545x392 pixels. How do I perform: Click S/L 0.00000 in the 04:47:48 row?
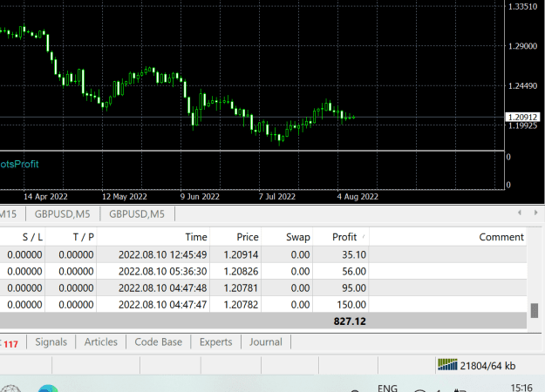coord(24,288)
